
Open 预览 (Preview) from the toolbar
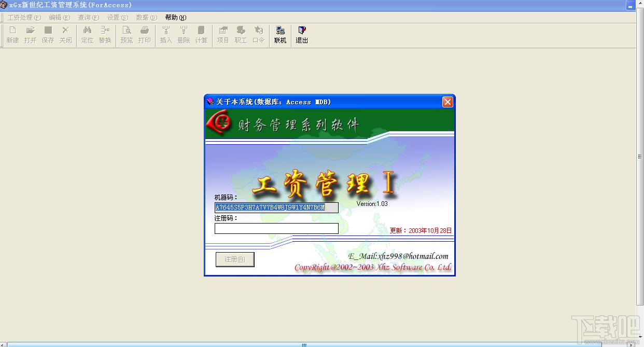[127, 35]
